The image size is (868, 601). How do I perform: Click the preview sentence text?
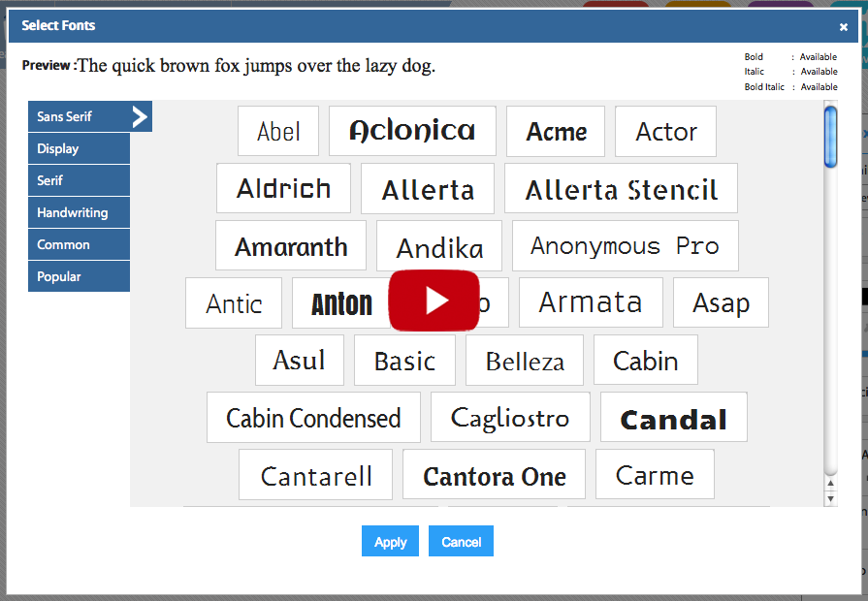tap(256, 65)
